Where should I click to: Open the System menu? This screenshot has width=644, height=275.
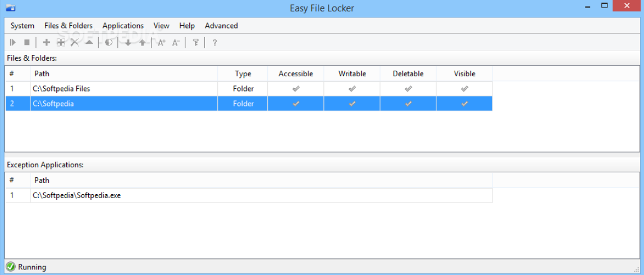tap(22, 26)
